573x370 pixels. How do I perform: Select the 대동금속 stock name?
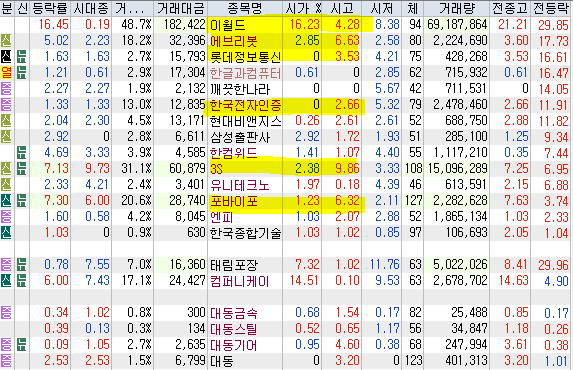tap(234, 313)
